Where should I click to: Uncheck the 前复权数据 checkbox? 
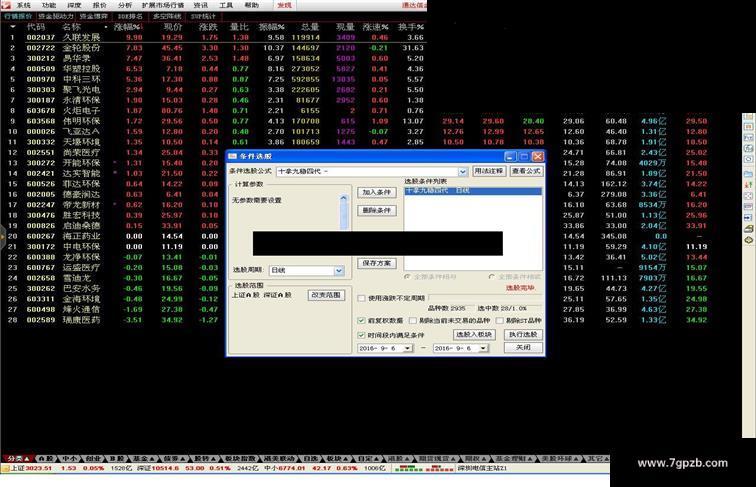361,320
